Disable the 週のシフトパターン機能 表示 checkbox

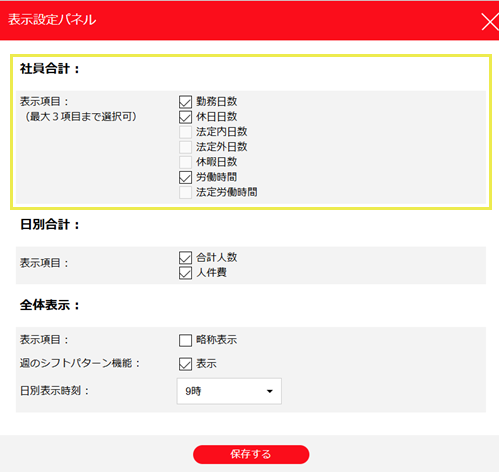point(185,364)
